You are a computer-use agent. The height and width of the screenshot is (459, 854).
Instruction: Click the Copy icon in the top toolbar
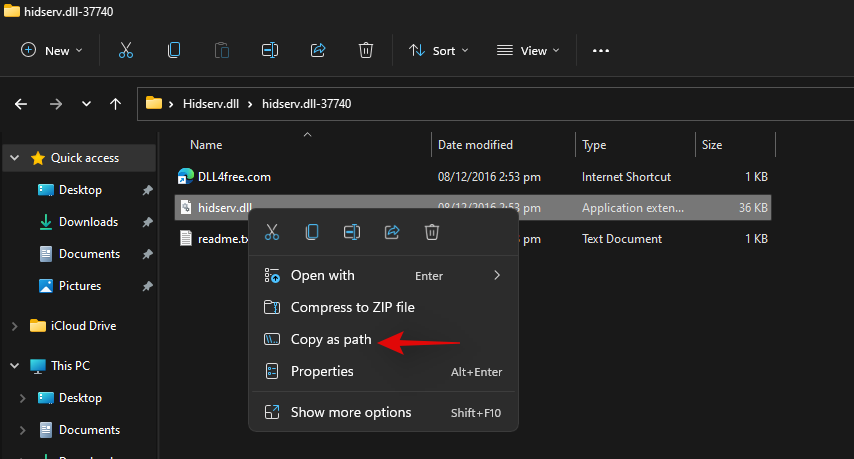(175, 50)
